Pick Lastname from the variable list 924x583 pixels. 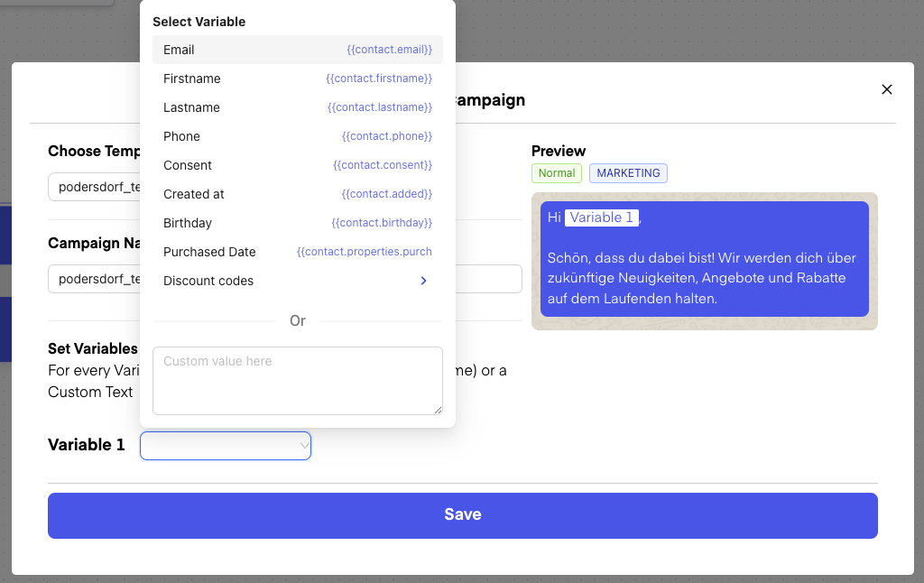pos(191,107)
